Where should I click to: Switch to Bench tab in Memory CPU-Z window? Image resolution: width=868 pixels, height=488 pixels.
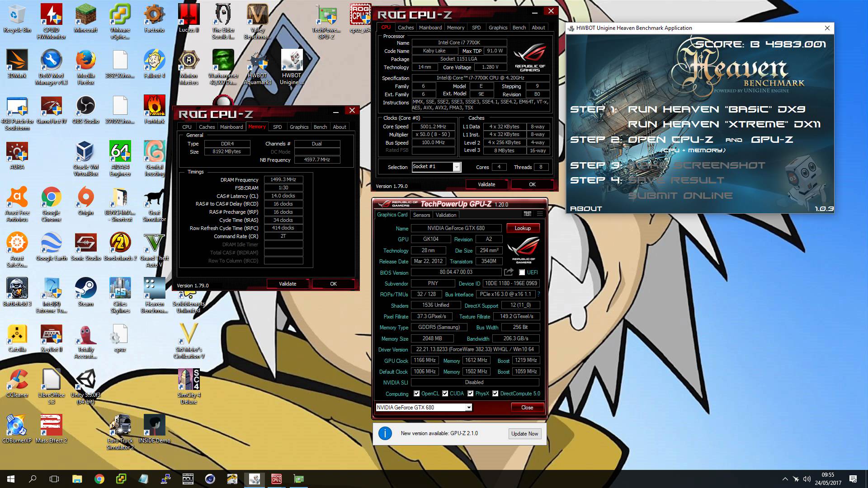(x=320, y=127)
